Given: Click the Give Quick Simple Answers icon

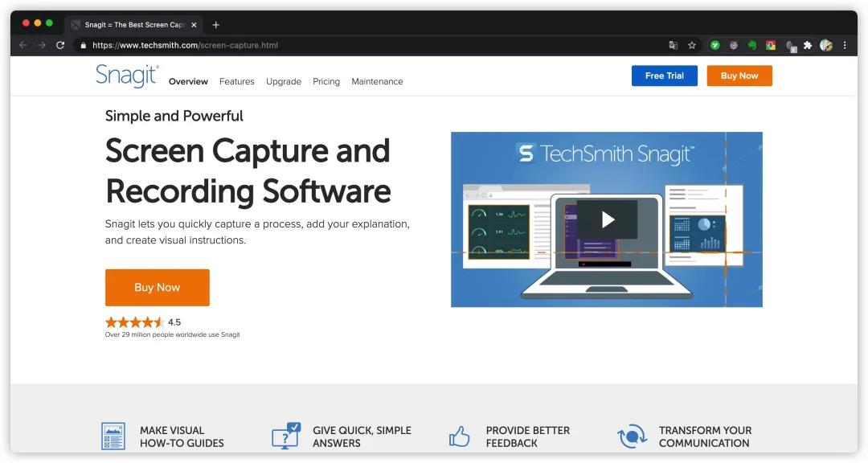Looking at the screenshot, I should (286, 436).
